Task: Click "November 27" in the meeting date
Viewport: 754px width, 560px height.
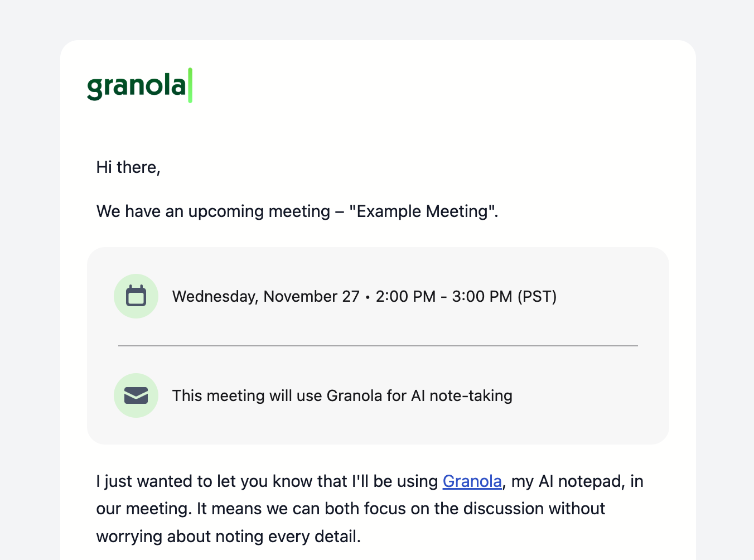Action: click(x=311, y=296)
